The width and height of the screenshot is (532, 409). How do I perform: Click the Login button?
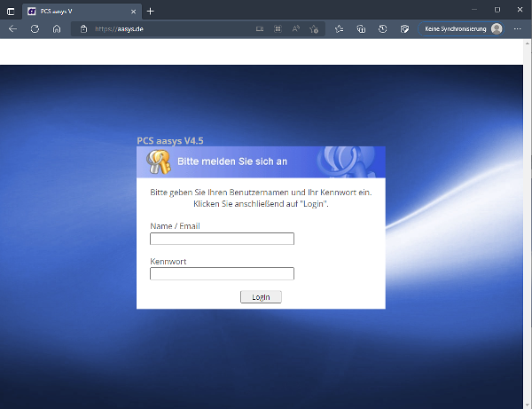261,297
